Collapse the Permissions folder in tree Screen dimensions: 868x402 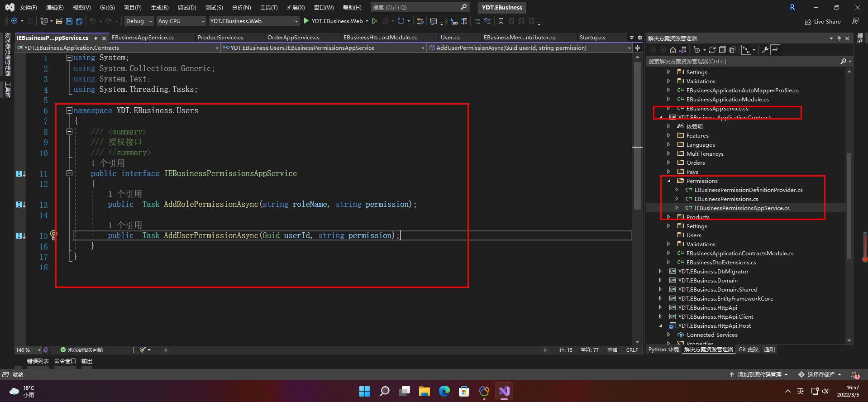click(x=669, y=181)
